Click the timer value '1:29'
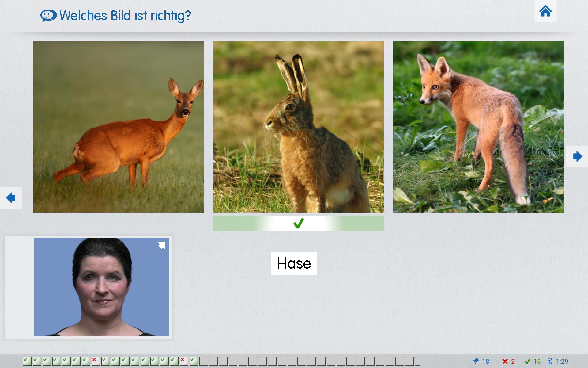The height and width of the screenshot is (368, 588). coord(562,362)
